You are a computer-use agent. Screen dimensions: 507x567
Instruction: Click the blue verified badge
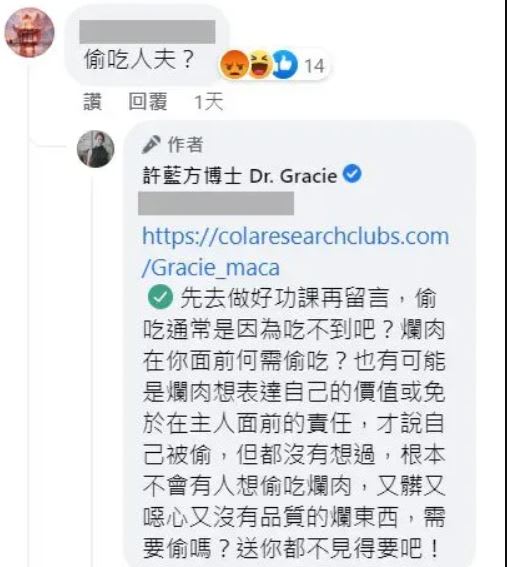coord(352,174)
